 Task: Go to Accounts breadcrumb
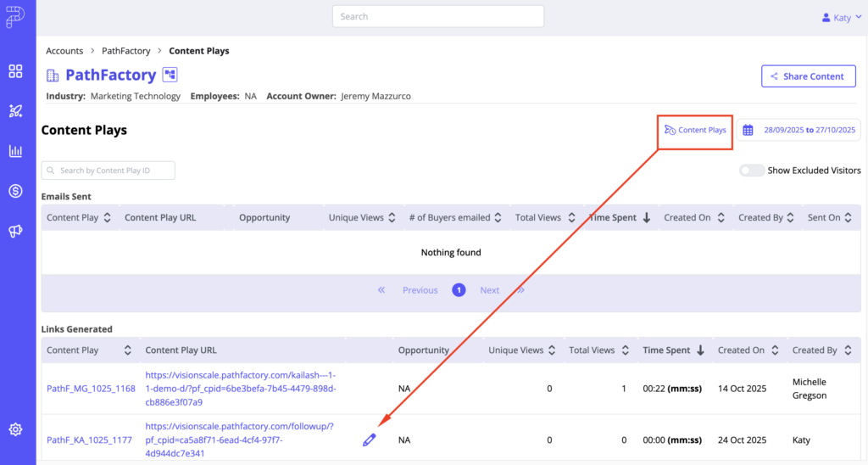point(64,51)
